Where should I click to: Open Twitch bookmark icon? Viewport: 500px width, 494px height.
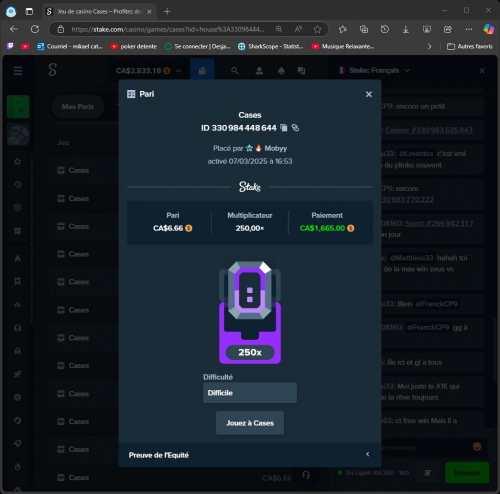pyautogui.click(x=10, y=46)
